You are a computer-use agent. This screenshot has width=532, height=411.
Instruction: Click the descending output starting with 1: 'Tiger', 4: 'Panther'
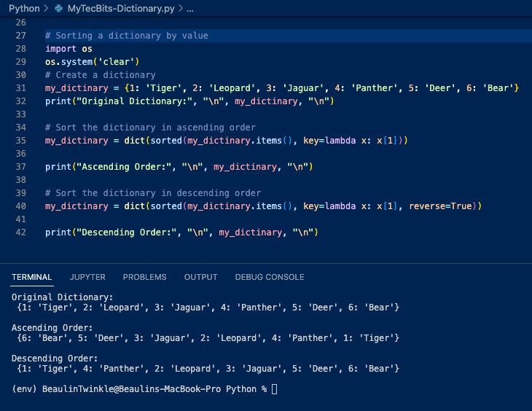[208, 369]
